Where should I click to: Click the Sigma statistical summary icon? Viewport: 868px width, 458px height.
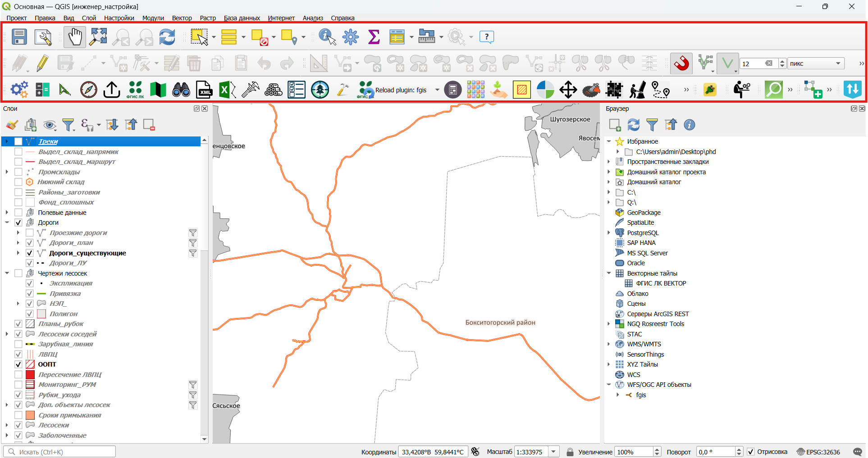click(374, 37)
